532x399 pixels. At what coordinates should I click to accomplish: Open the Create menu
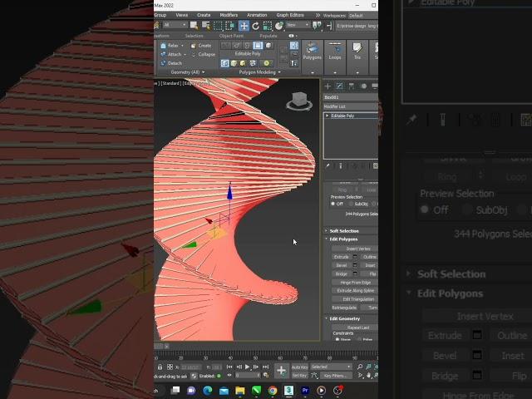[204, 15]
